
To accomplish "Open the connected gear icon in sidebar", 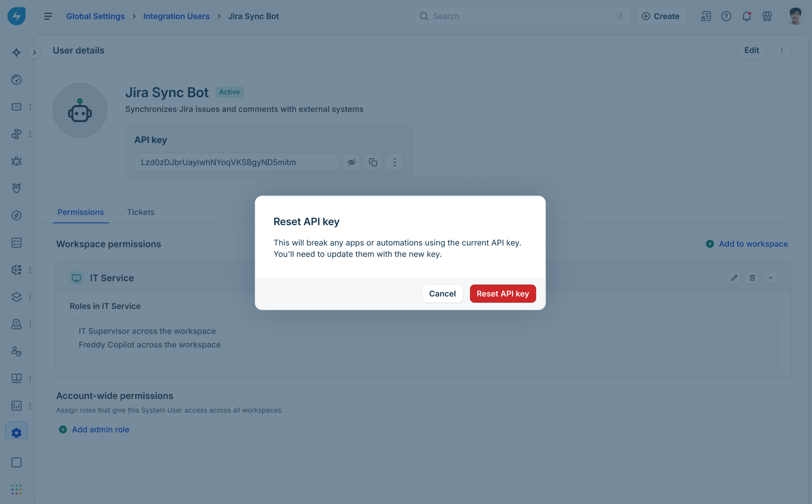I will click(17, 270).
